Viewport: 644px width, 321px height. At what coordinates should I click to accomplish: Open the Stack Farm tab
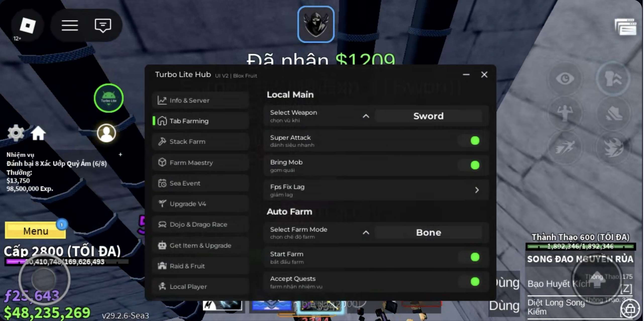[200, 141]
